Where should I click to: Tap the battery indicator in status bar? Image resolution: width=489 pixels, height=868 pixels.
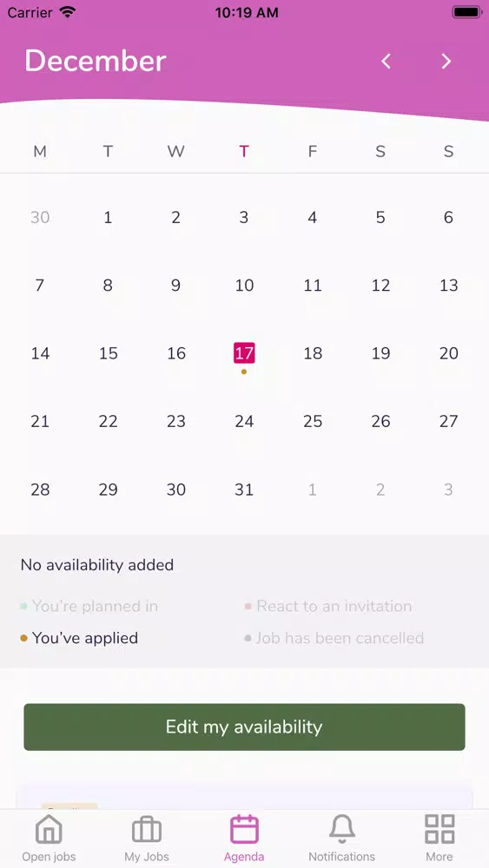click(466, 12)
